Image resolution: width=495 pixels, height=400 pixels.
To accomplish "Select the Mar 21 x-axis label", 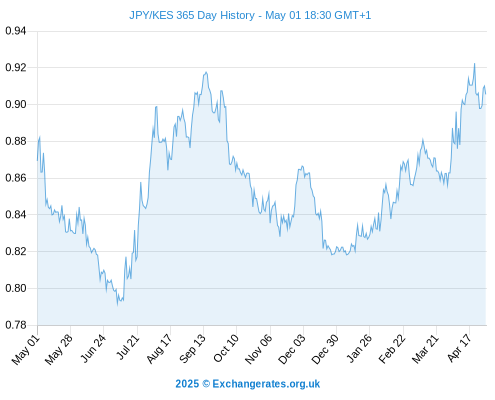I will pos(425,349).
